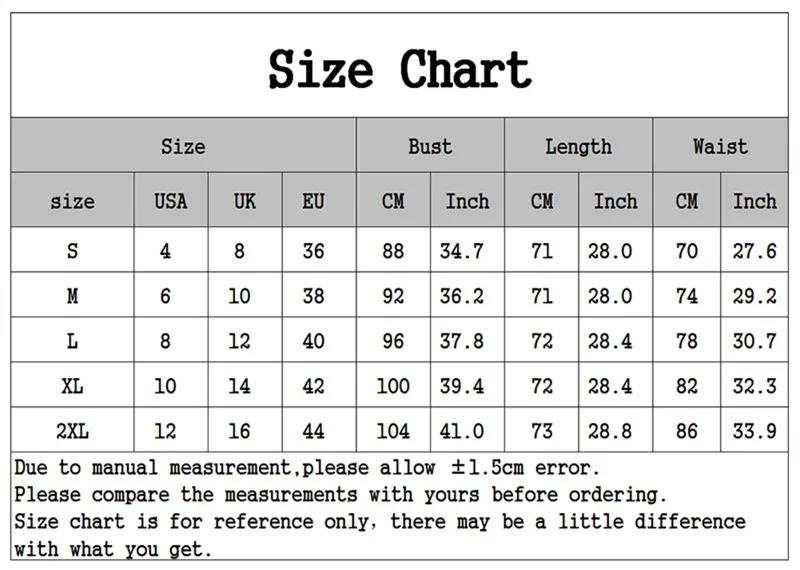Click the manual measurement error note
Viewport: 800px width, 570px height.
(307, 467)
